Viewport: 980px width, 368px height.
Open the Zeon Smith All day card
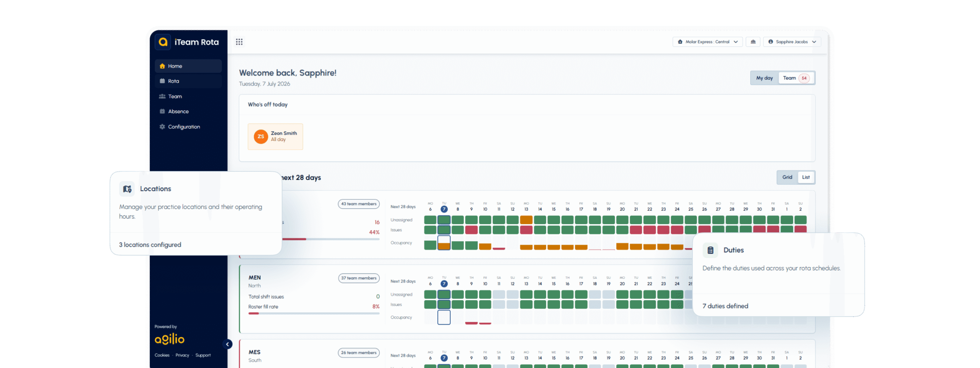tap(275, 136)
